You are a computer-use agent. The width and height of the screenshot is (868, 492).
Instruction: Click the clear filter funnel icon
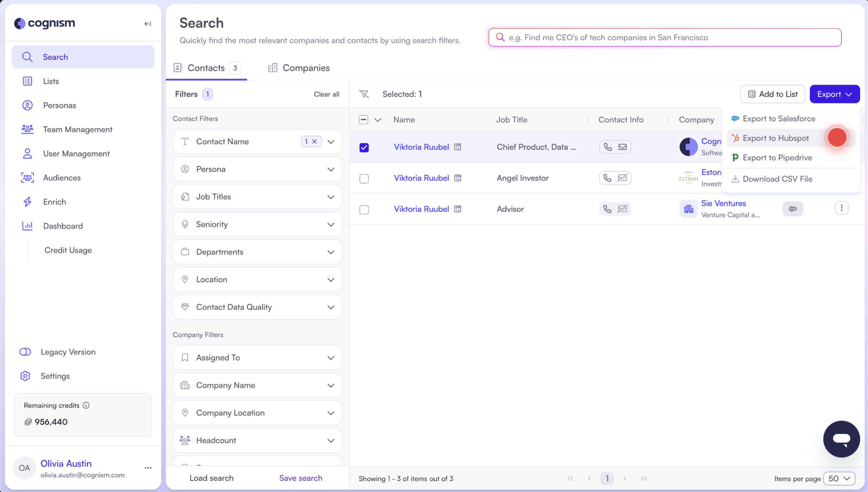tap(364, 94)
